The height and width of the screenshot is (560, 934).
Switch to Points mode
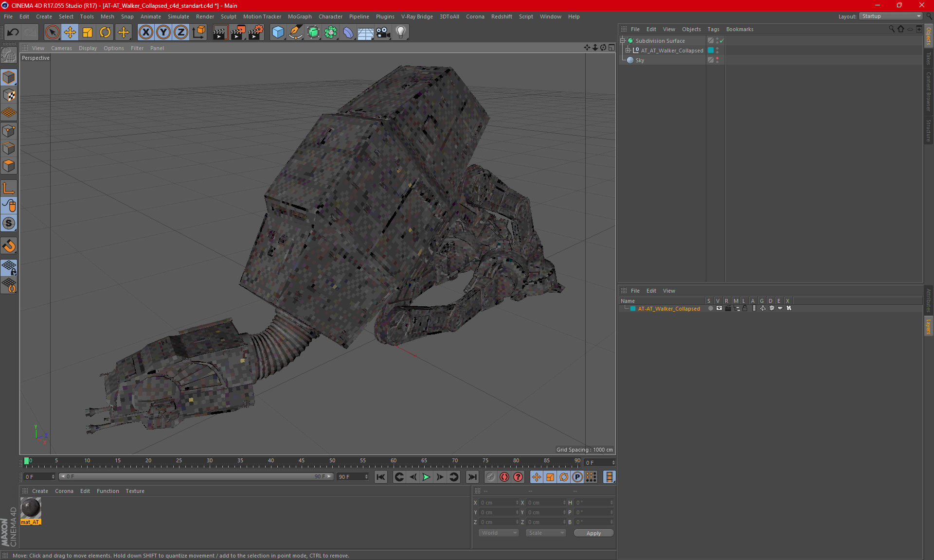[9, 131]
